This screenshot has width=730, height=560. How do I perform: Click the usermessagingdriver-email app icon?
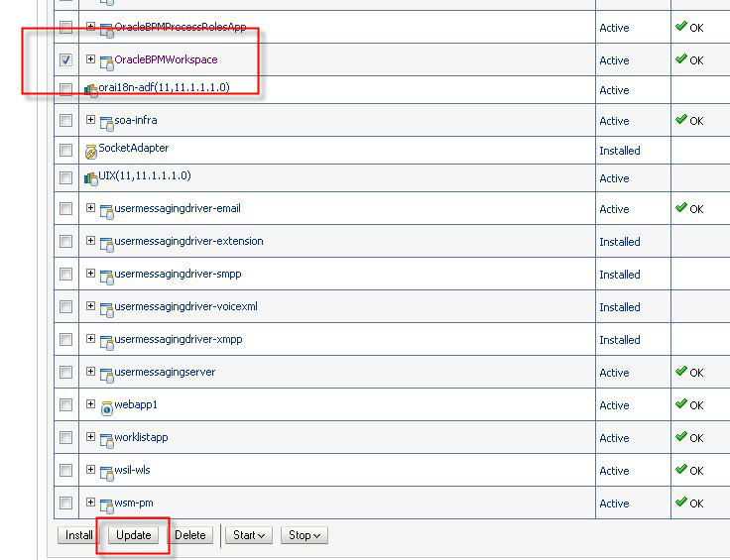(x=107, y=212)
